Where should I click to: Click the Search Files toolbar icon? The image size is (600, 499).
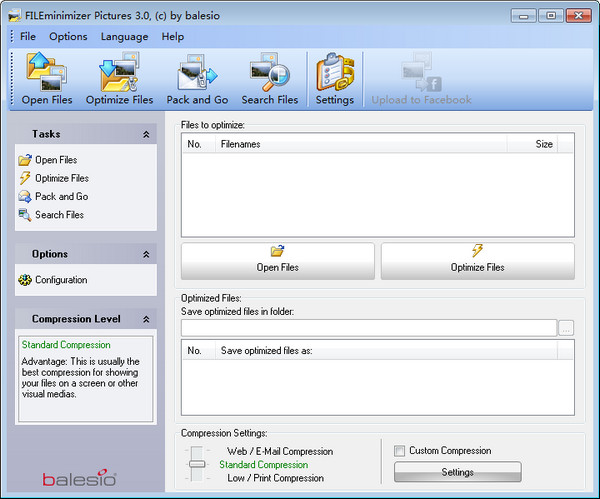click(270, 79)
